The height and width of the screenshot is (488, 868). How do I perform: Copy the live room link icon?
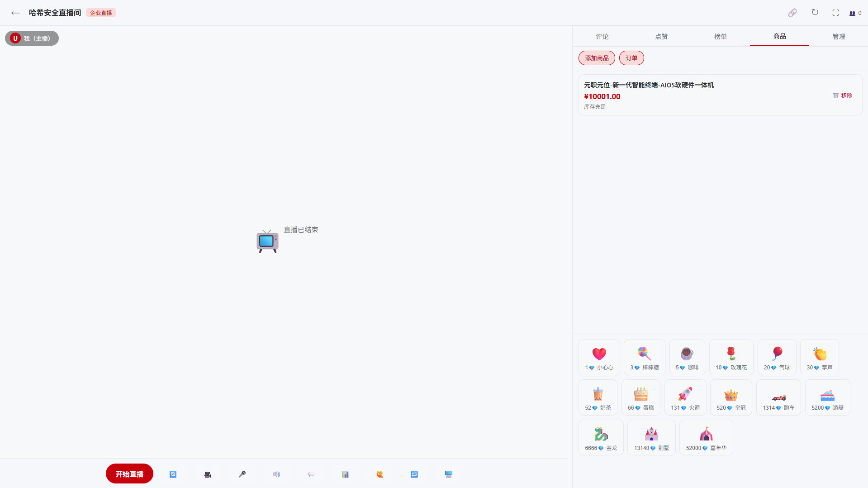click(792, 13)
